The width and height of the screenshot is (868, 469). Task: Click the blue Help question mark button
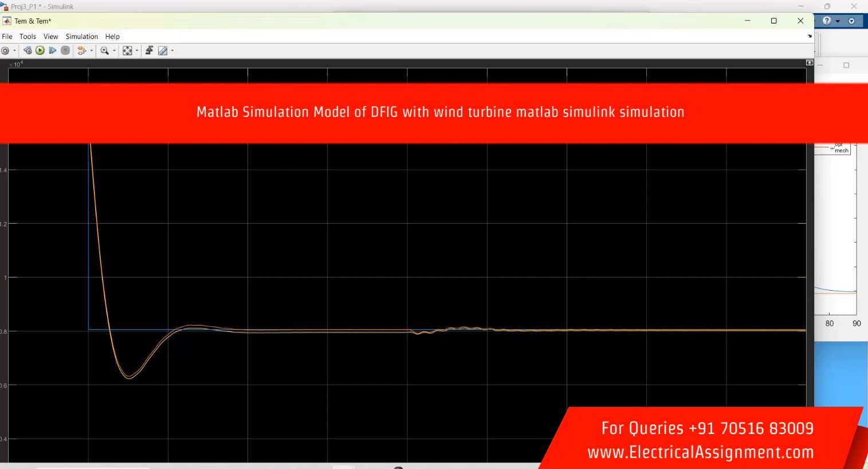826,21
